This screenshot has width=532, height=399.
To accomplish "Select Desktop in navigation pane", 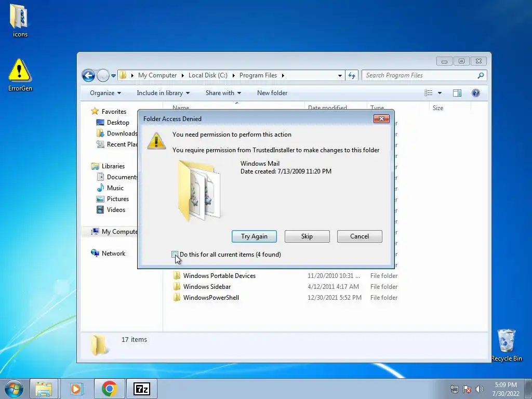I will tap(113, 123).
